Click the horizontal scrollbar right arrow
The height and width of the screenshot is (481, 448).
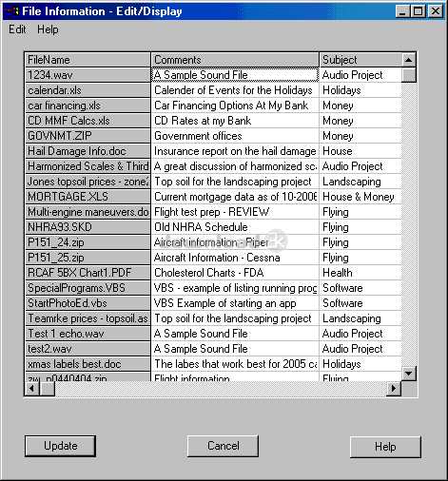[394, 388]
